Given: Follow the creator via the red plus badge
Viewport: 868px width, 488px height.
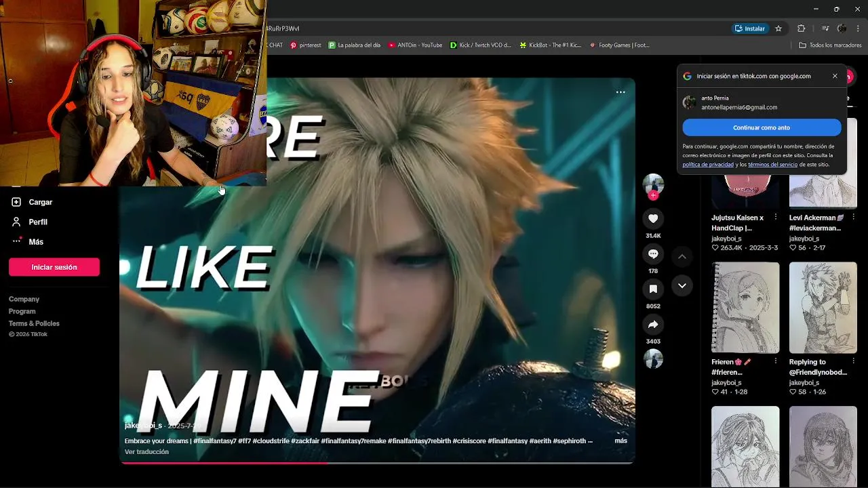Looking at the screenshot, I should pyautogui.click(x=653, y=195).
